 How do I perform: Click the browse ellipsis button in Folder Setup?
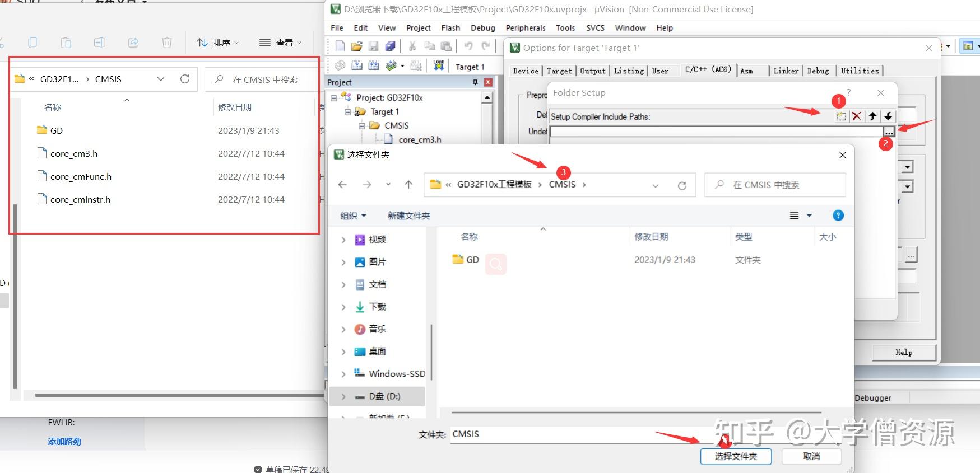click(889, 132)
